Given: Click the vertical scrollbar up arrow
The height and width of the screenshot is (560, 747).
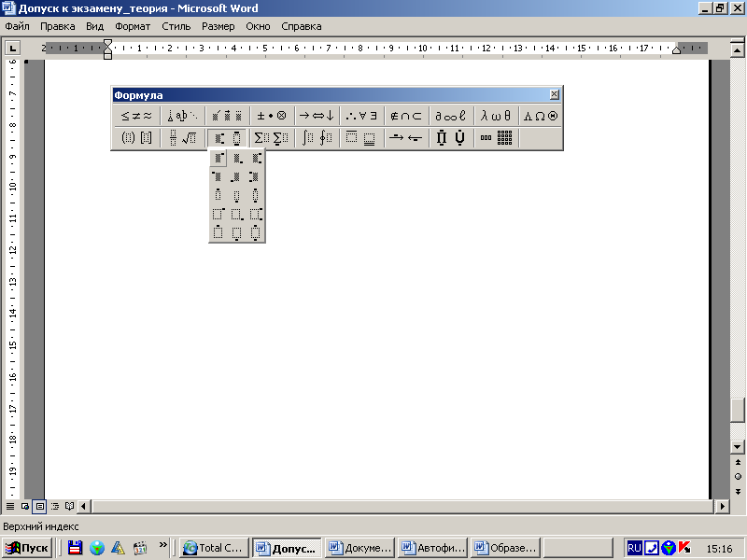Looking at the screenshot, I should click(737, 49).
